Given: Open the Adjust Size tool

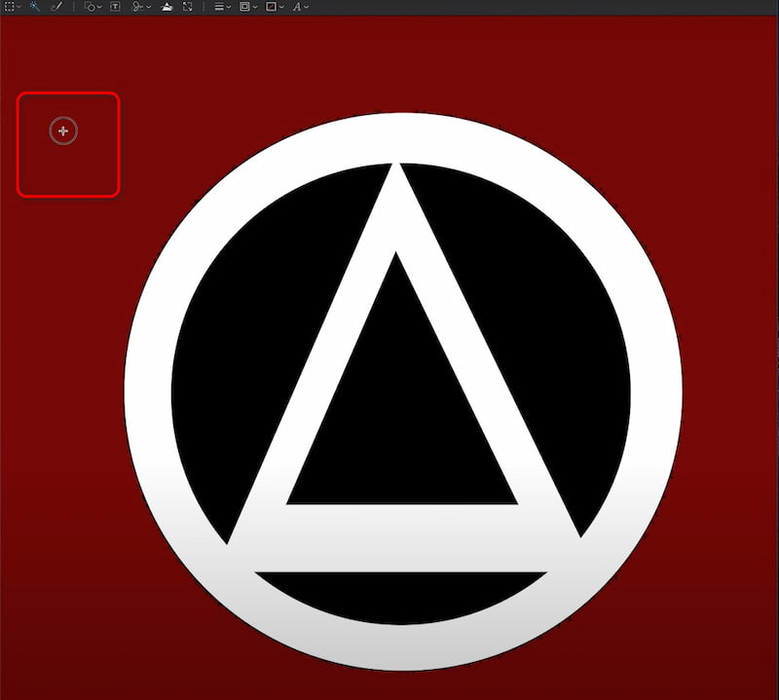Looking at the screenshot, I should (x=188, y=7).
